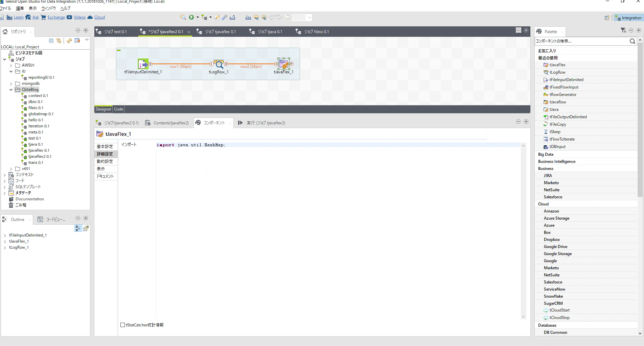Screen dimensions: 644x346
Task: Collapse the QiitaBlog folder
Action: (x=11, y=90)
